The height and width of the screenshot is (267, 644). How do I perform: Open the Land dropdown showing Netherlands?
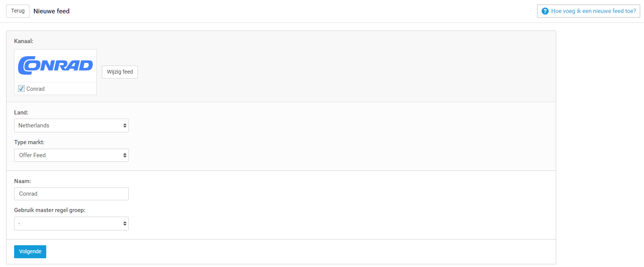71,125
